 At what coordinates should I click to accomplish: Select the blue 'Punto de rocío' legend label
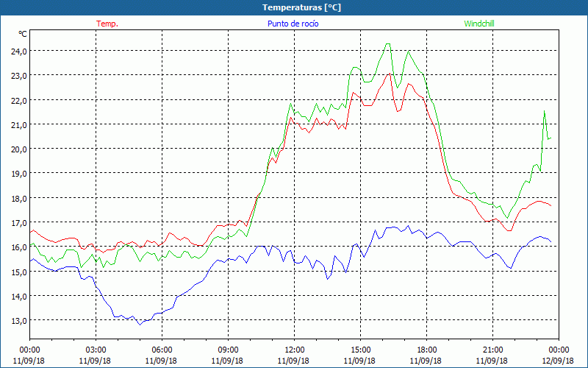coord(293,24)
